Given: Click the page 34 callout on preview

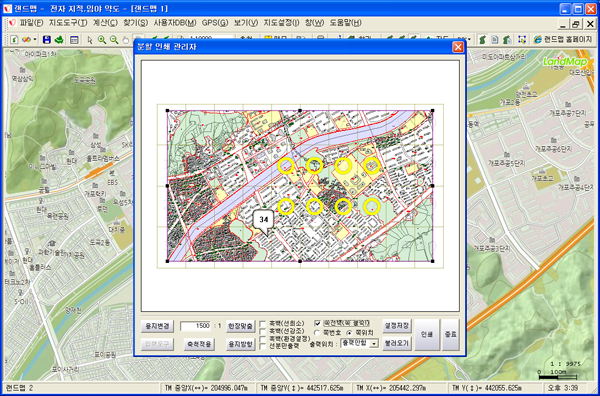Looking at the screenshot, I should pyautogui.click(x=263, y=220).
